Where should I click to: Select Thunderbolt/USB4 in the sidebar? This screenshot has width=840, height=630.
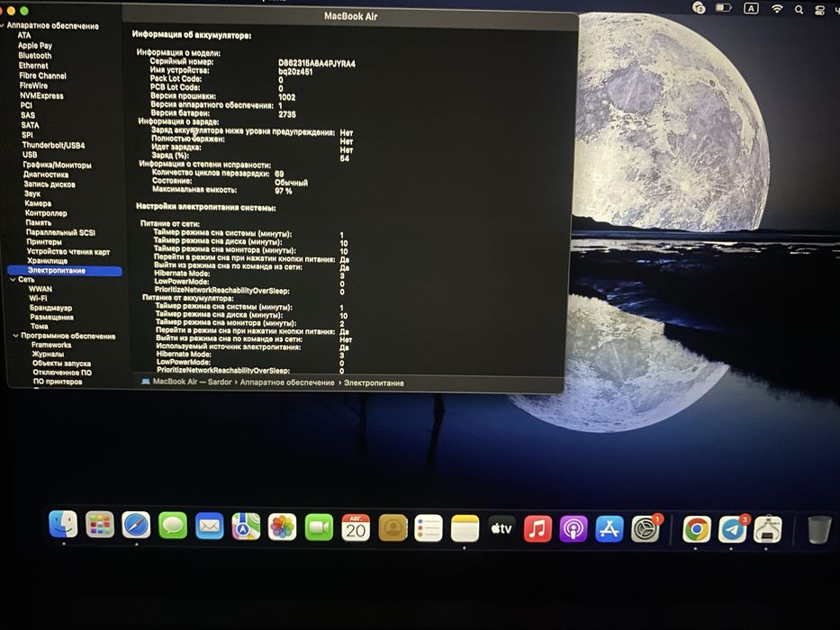click(53, 145)
